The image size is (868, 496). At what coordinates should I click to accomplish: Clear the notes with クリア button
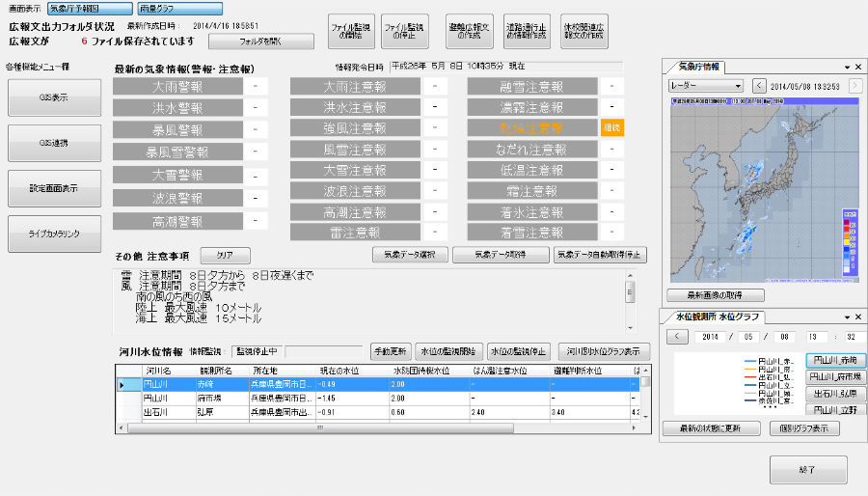click(x=225, y=255)
